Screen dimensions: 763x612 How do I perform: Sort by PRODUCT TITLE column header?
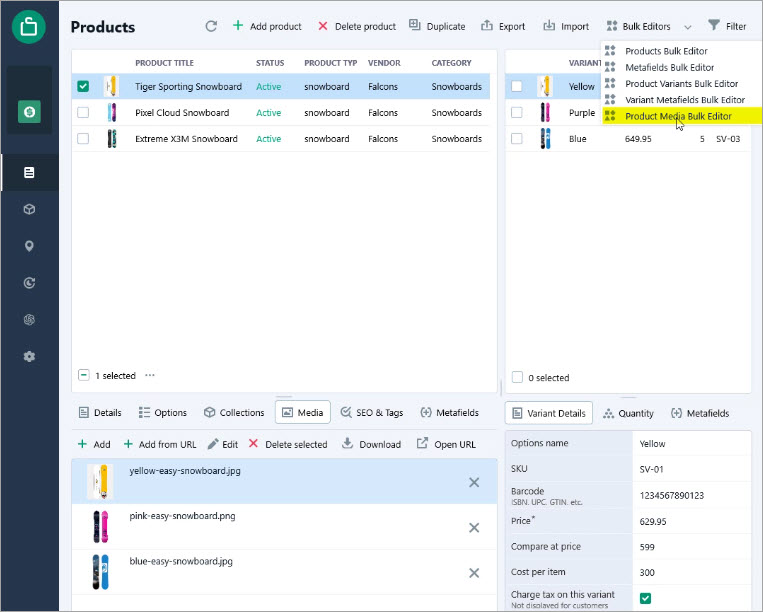pyautogui.click(x=164, y=63)
